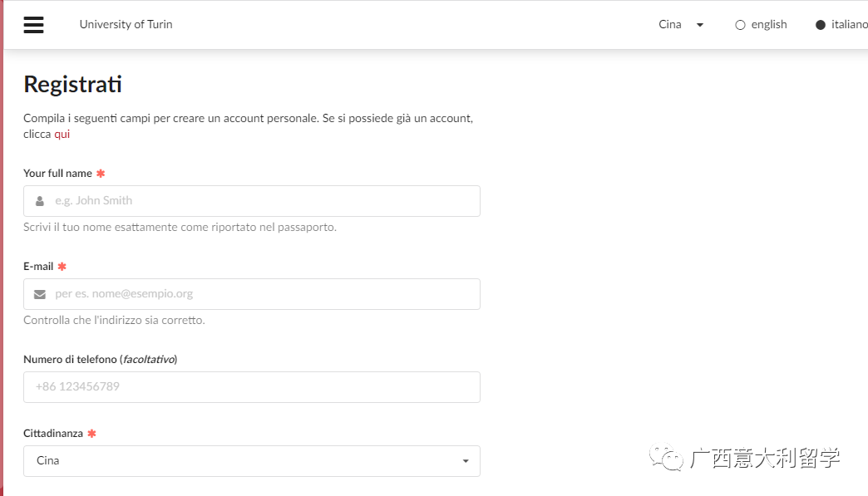Click the Numero di telefono label

(x=100, y=360)
